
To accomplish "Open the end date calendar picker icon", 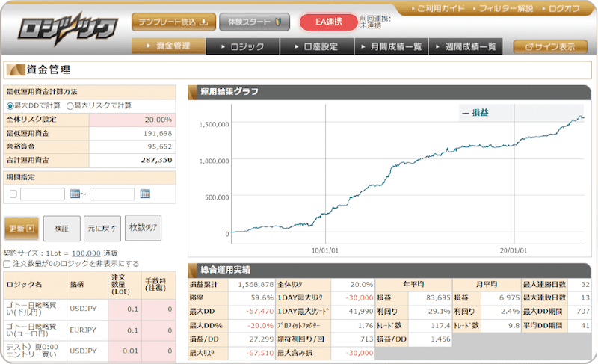I will [145, 194].
